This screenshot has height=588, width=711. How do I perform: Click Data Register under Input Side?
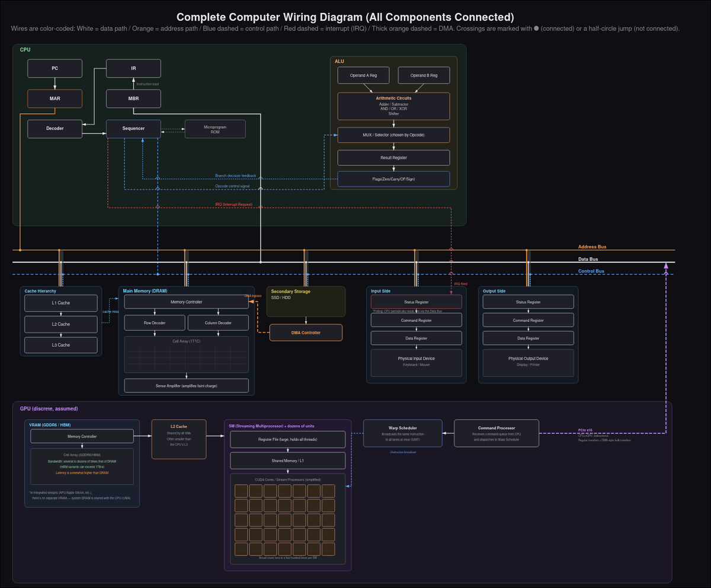click(417, 338)
